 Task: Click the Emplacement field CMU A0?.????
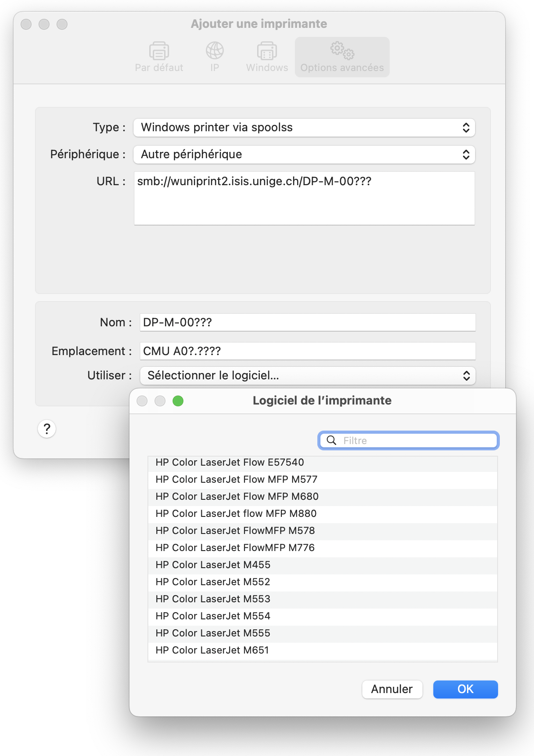click(308, 351)
